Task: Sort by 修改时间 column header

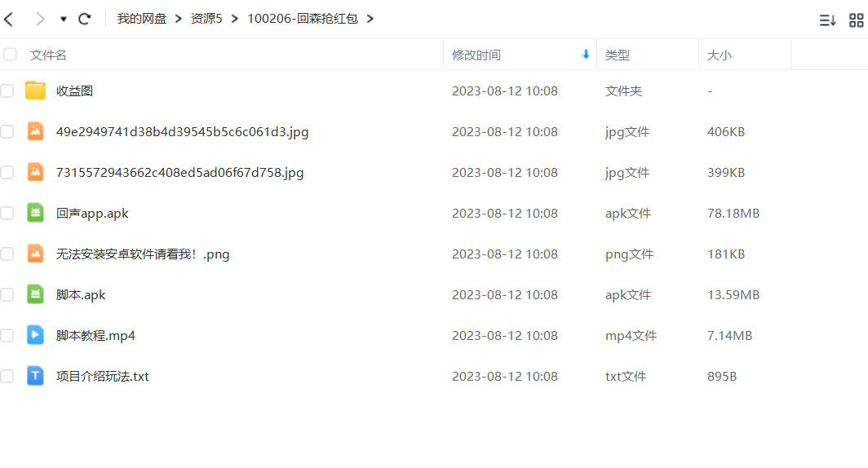Action: point(476,55)
